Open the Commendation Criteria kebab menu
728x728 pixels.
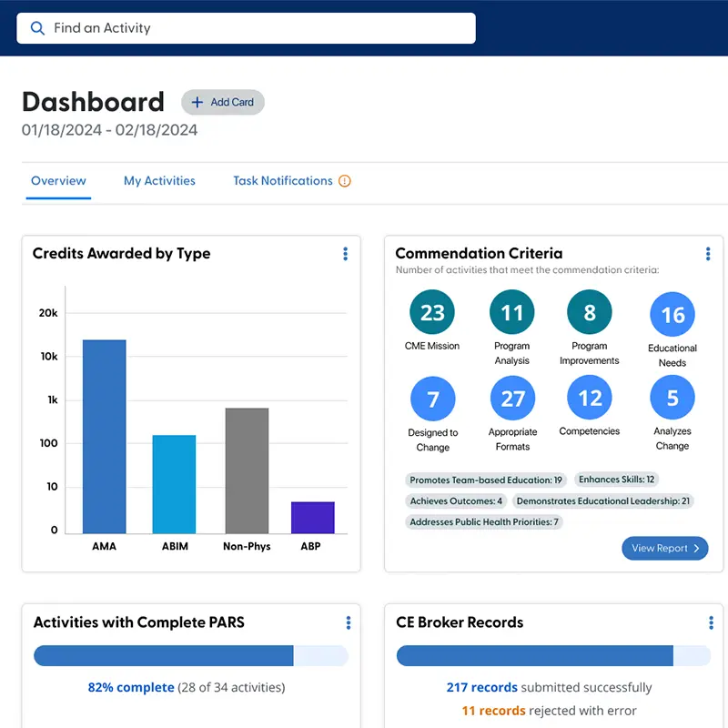coord(708,254)
